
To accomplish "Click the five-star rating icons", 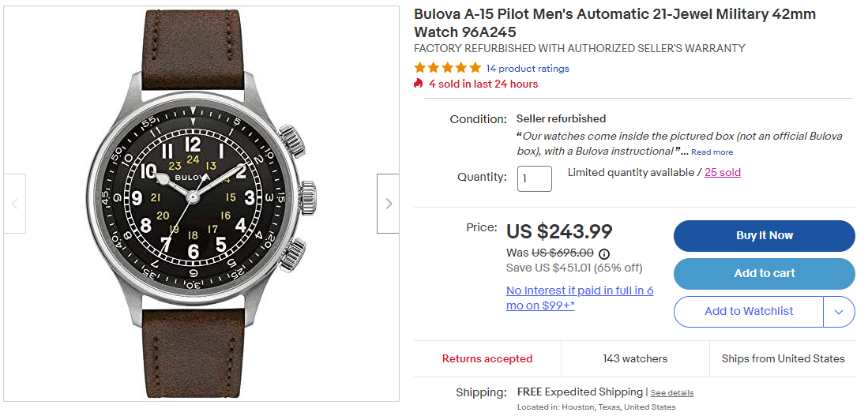I will tap(447, 69).
